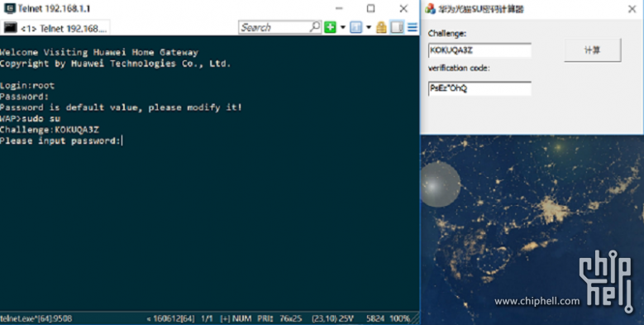Image resolution: width=644 pixels, height=325 pixels.
Task: Expand the console list dropdown arrow
Action: point(369,27)
